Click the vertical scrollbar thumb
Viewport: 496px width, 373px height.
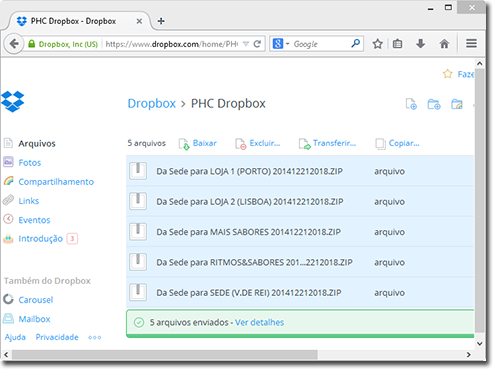click(x=479, y=200)
